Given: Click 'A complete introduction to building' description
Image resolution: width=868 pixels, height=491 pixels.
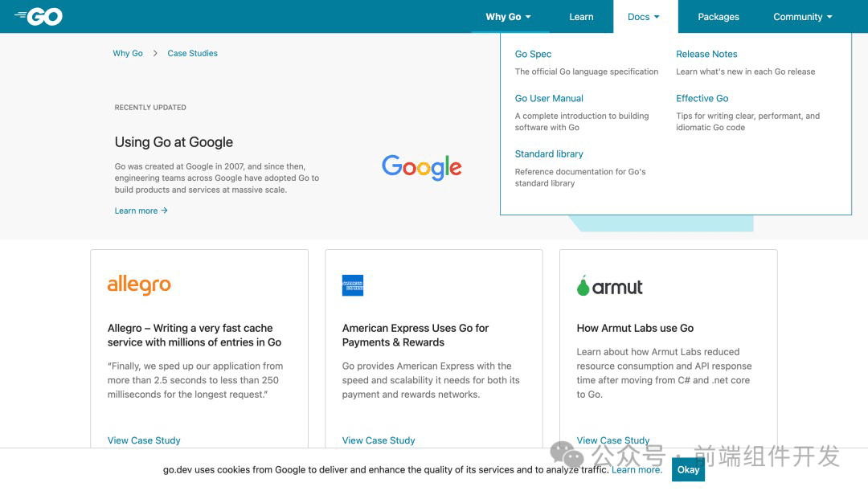Looking at the screenshot, I should pyautogui.click(x=582, y=121).
